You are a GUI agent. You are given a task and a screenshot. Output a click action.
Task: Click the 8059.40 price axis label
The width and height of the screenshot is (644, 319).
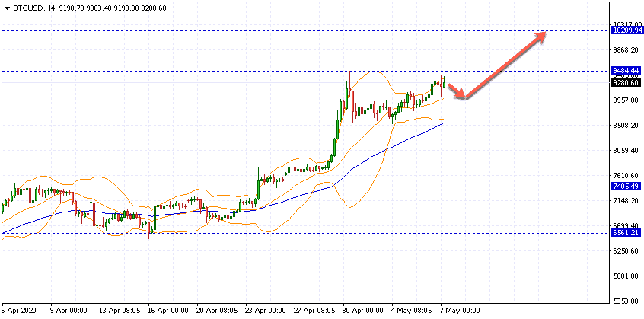pos(626,151)
